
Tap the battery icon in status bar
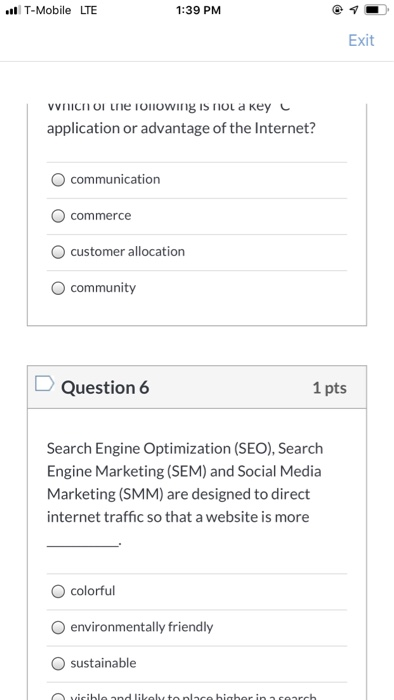(376, 10)
